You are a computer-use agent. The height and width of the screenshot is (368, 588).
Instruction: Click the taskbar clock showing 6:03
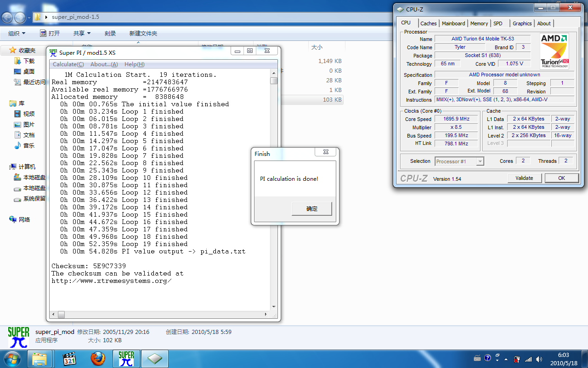pos(563,358)
